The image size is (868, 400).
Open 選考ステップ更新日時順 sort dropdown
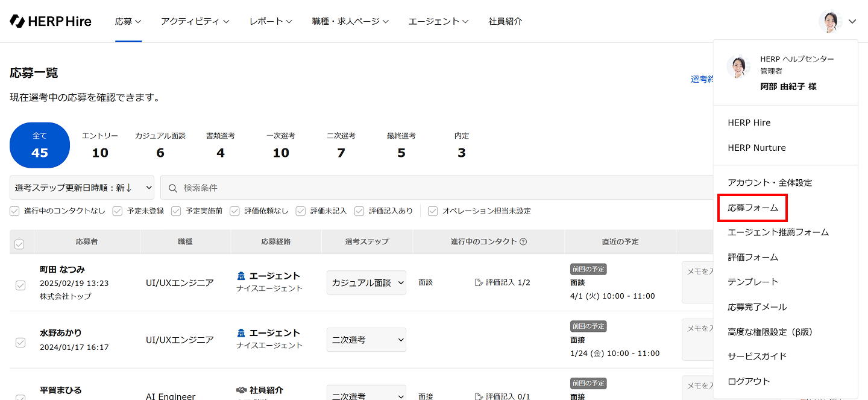coord(82,188)
